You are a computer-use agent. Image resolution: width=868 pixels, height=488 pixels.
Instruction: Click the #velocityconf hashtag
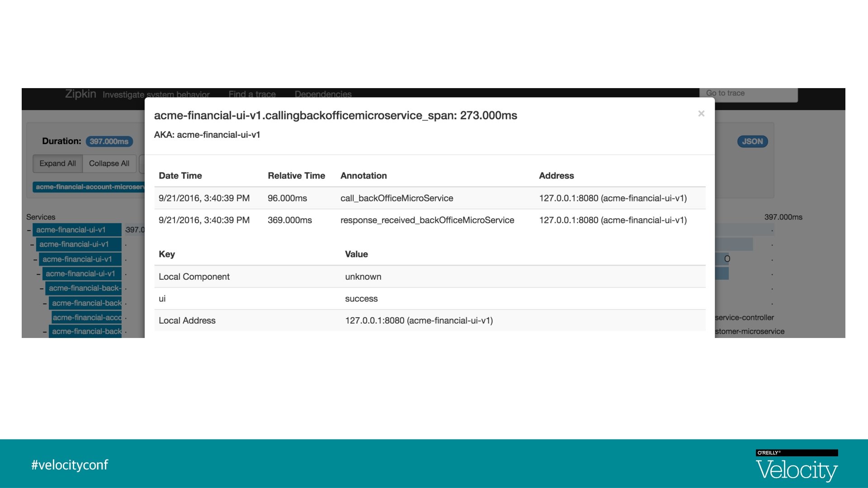[70, 465]
